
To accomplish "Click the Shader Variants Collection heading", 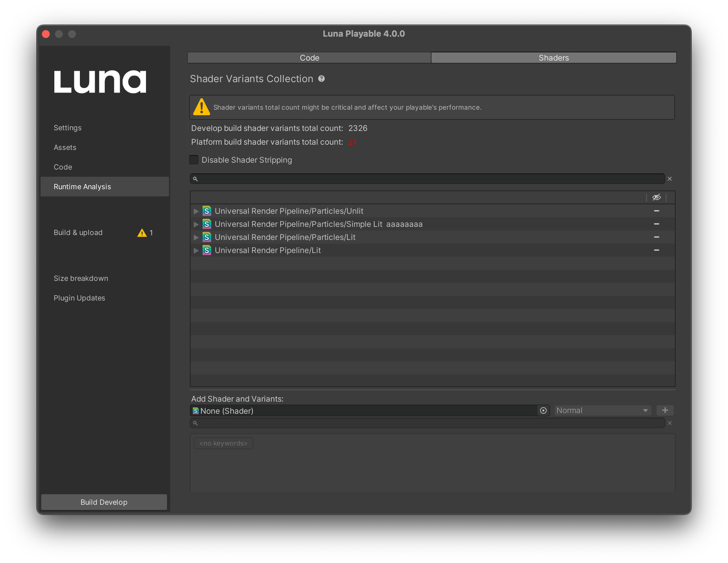I will click(x=252, y=79).
